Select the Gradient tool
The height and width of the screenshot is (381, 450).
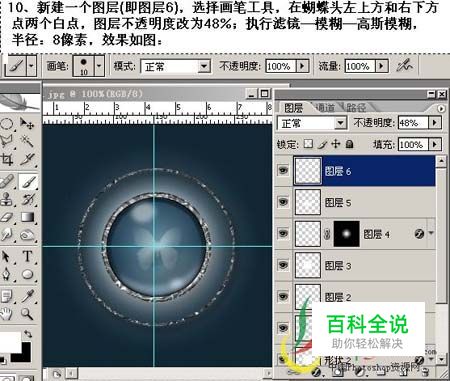[27, 217]
